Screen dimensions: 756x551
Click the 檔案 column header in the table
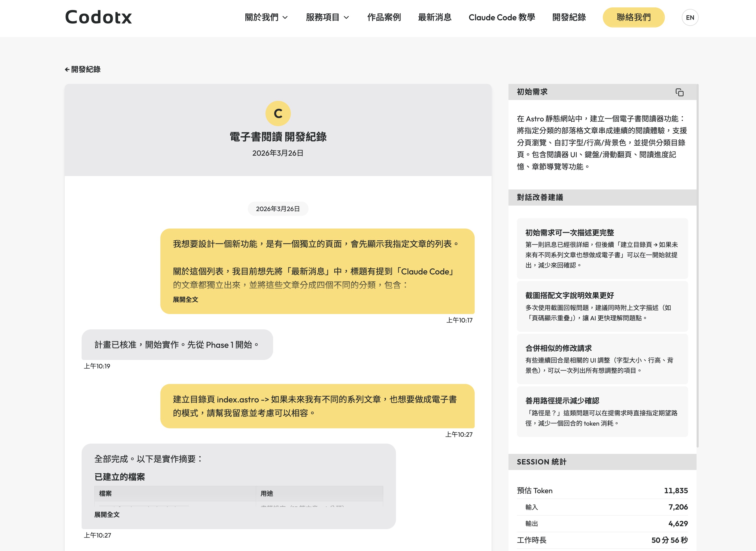(105, 493)
